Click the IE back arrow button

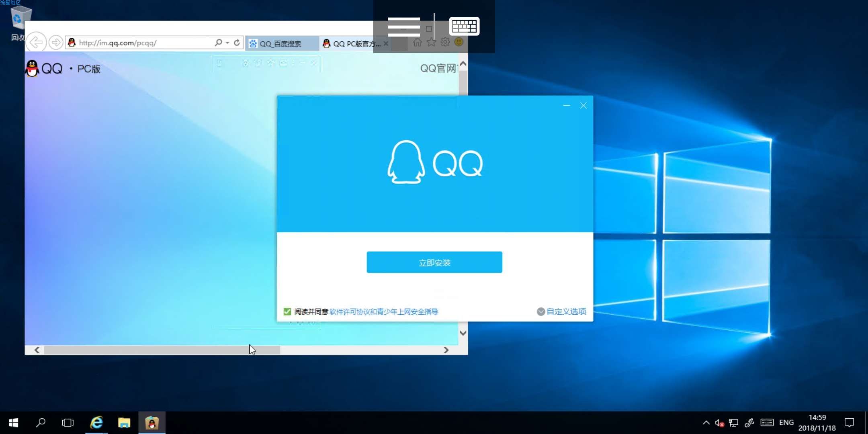pos(36,42)
